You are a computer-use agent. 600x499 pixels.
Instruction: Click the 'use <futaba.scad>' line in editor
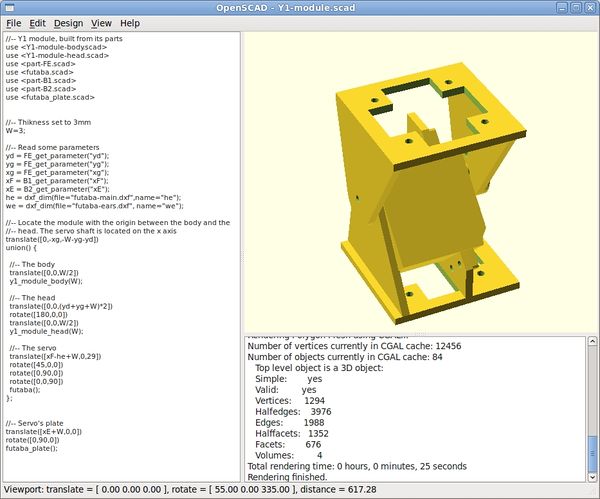point(40,72)
